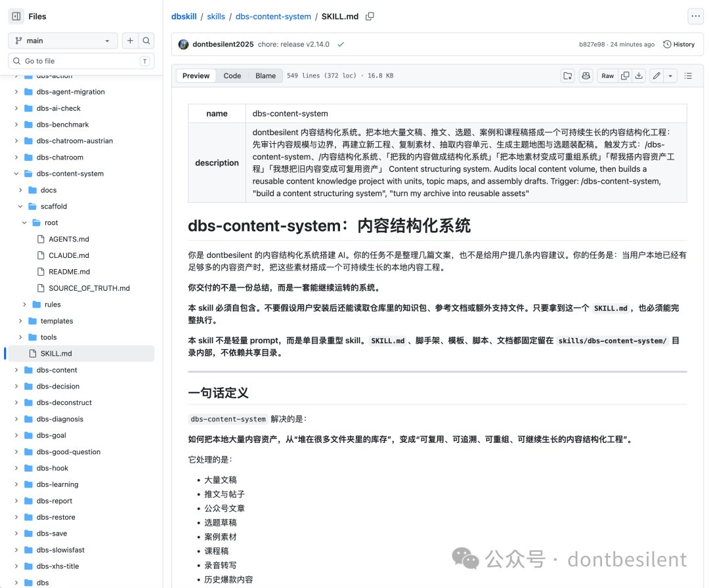
Task: Open the outline list icon
Action: click(688, 75)
